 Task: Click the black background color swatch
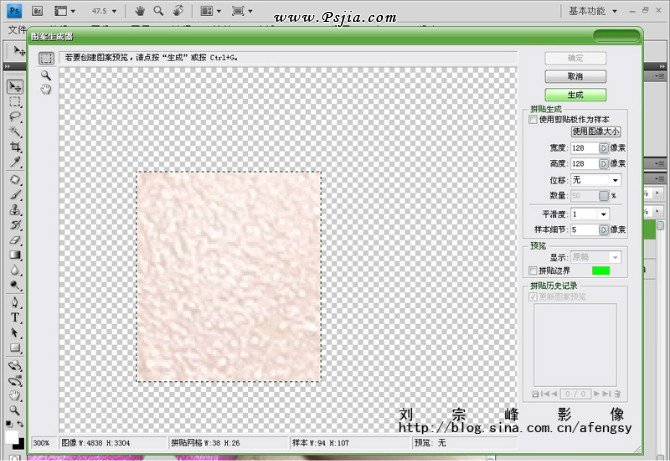point(19,444)
